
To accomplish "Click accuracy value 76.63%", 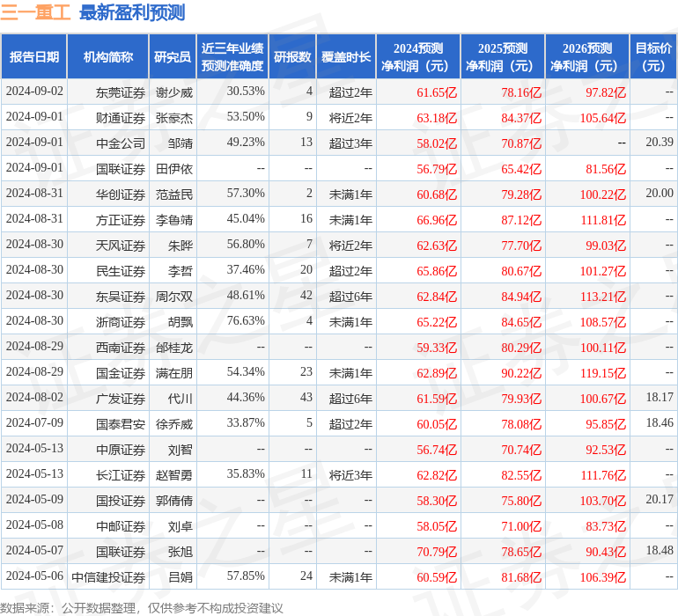I will click(x=246, y=320).
